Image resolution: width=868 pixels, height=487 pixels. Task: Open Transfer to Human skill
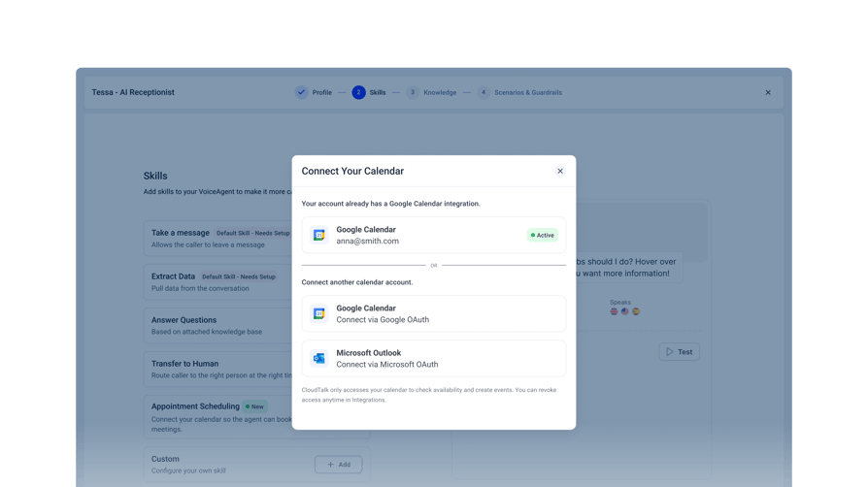click(218, 369)
